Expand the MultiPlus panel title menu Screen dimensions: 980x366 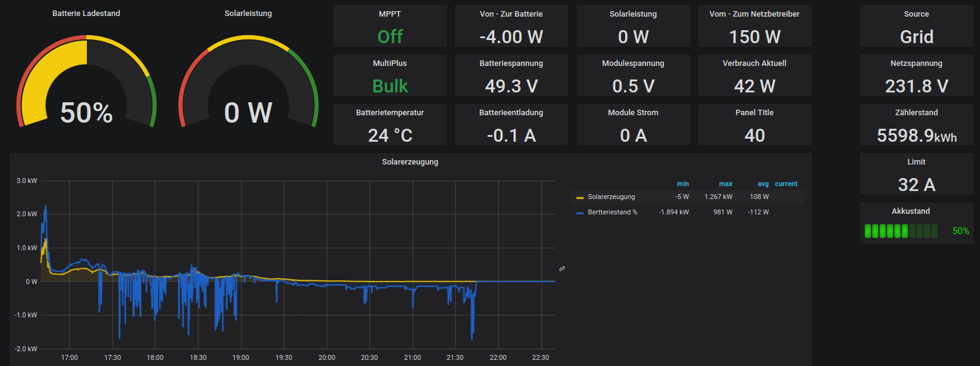[x=389, y=63]
